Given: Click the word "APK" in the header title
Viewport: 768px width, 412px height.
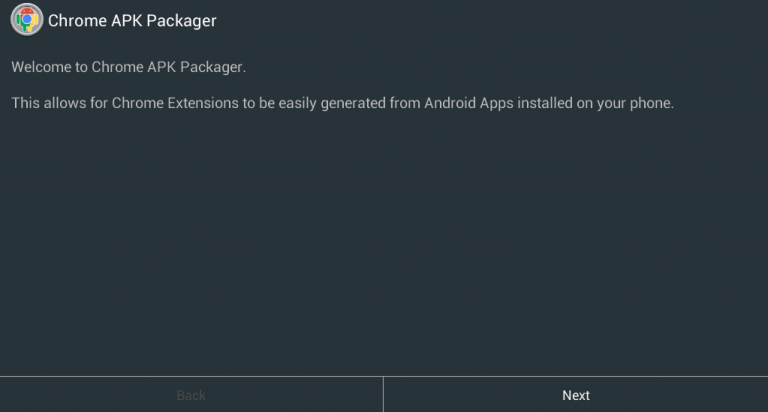Looking at the screenshot, I should pos(126,20).
